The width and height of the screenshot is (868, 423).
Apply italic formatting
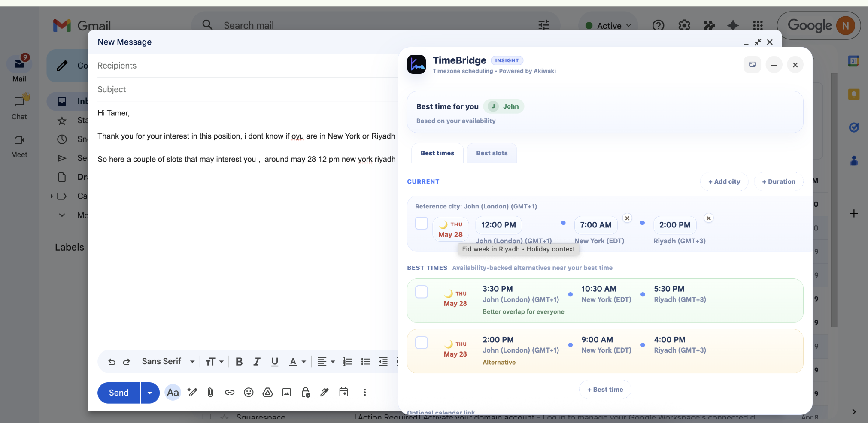point(257,362)
